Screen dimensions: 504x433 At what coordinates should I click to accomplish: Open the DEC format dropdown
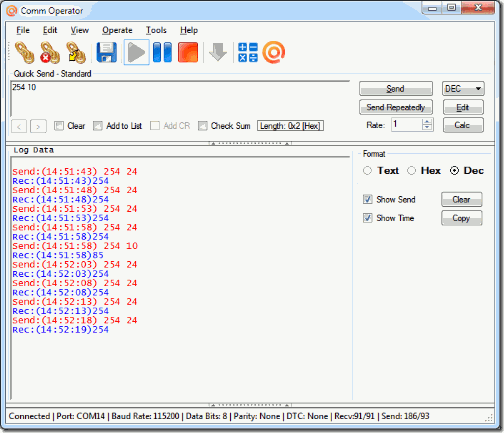(x=463, y=89)
